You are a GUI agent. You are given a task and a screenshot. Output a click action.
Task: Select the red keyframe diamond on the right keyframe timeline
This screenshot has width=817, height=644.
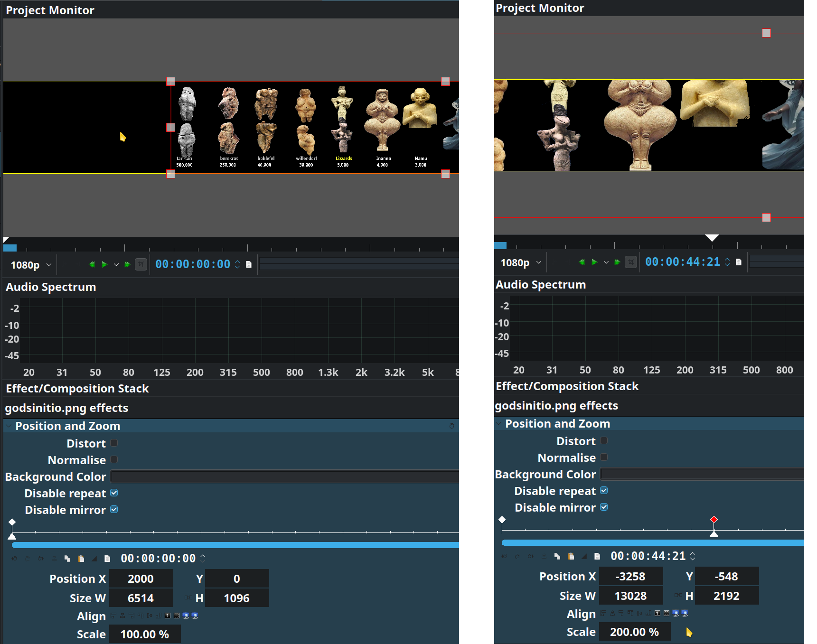(x=714, y=520)
